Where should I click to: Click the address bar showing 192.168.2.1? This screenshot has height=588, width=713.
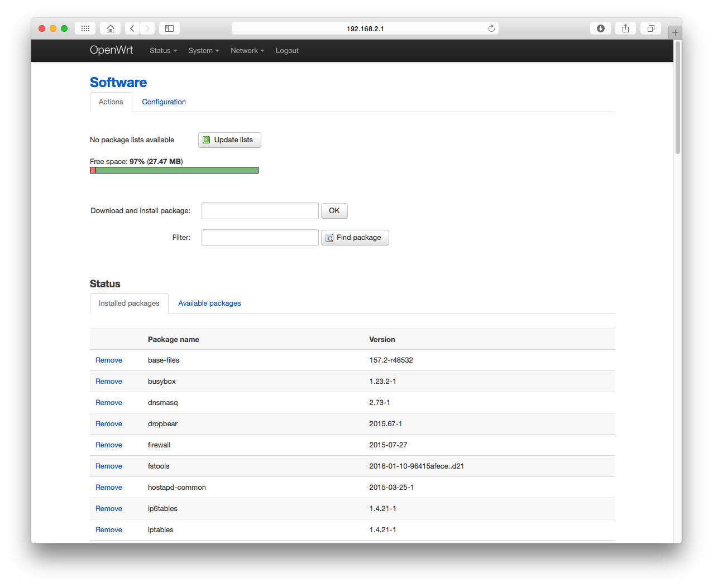click(365, 28)
